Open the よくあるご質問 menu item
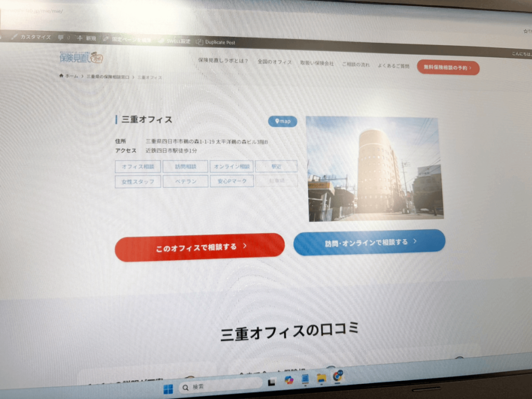Image resolution: width=532 pixels, height=399 pixels. coord(394,66)
